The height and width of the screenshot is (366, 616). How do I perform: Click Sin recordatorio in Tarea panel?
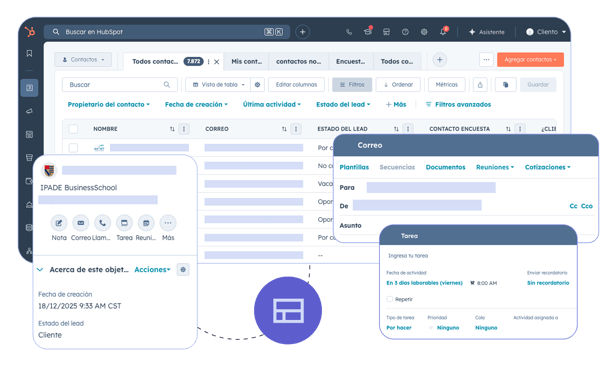(548, 283)
